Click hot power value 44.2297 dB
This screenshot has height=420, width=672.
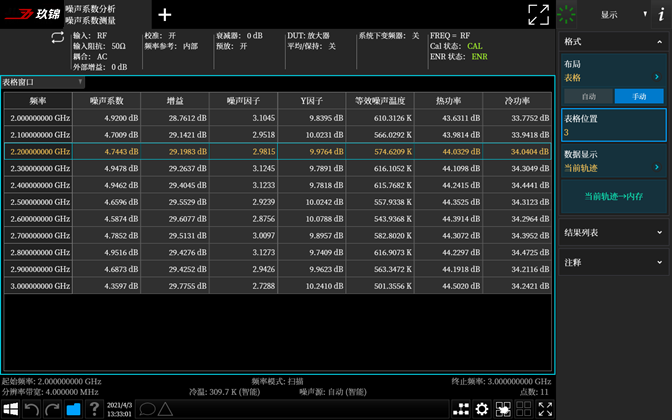[x=461, y=252]
